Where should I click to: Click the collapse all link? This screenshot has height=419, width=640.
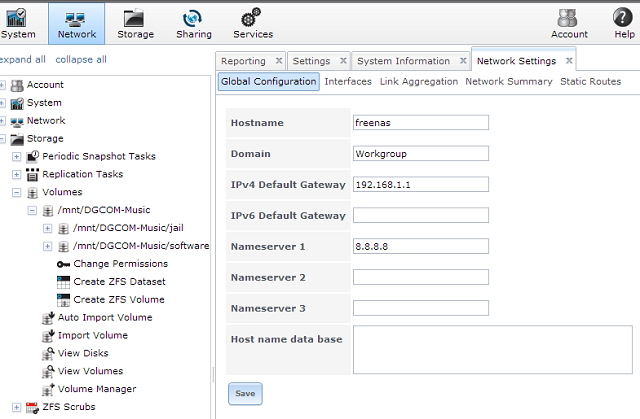81,60
